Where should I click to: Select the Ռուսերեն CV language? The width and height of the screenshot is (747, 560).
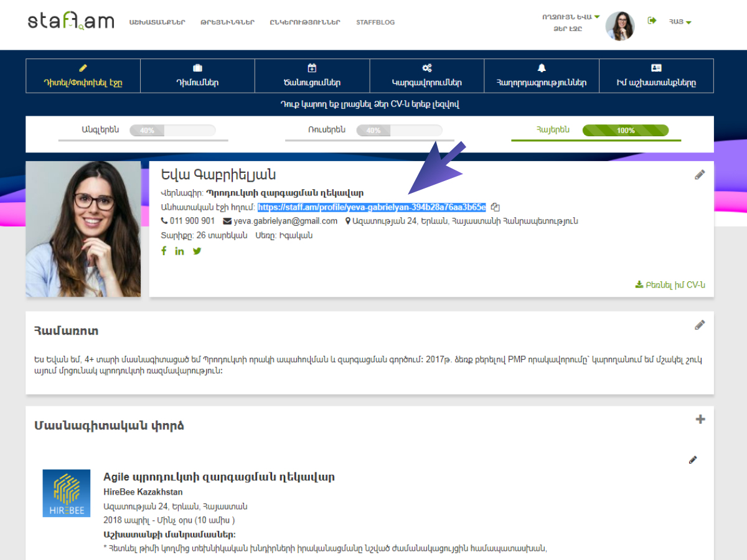point(326,130)
